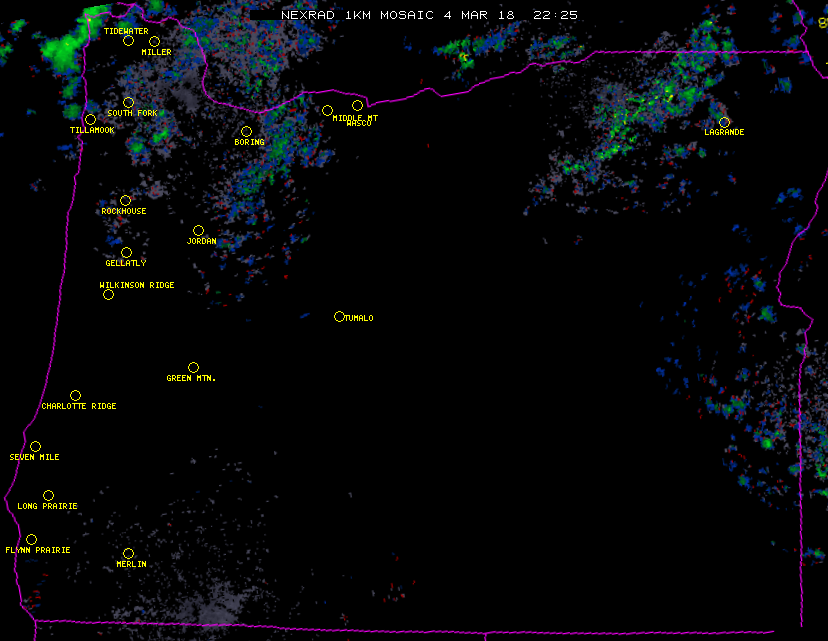
Task: Click the Merlin station circle marker
Action: 128,554
